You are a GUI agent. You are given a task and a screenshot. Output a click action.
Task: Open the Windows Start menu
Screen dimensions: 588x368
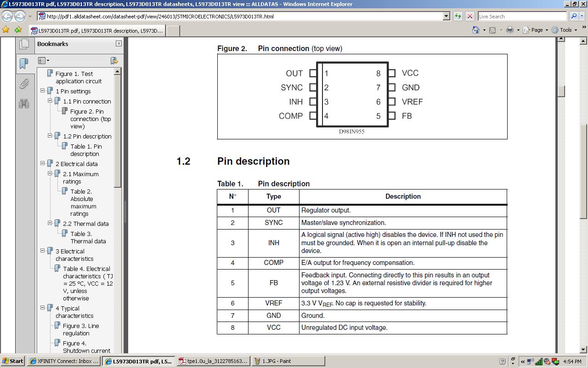coord(13,361)
